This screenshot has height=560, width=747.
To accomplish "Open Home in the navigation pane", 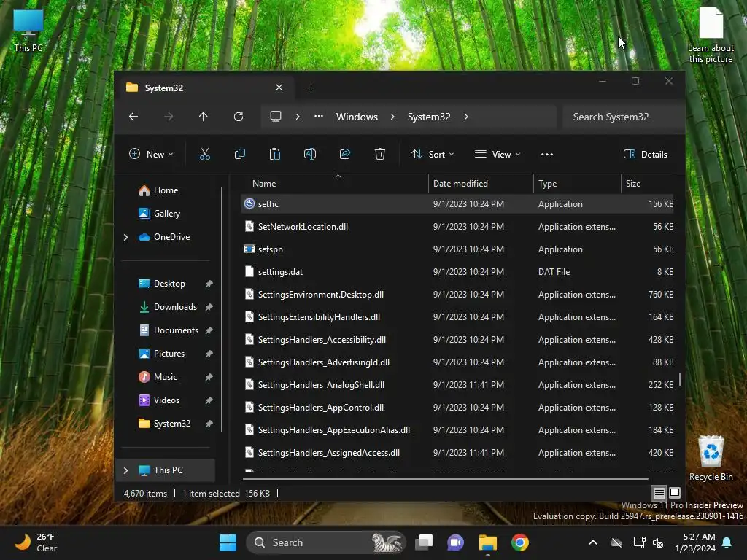I will (166, 190).
